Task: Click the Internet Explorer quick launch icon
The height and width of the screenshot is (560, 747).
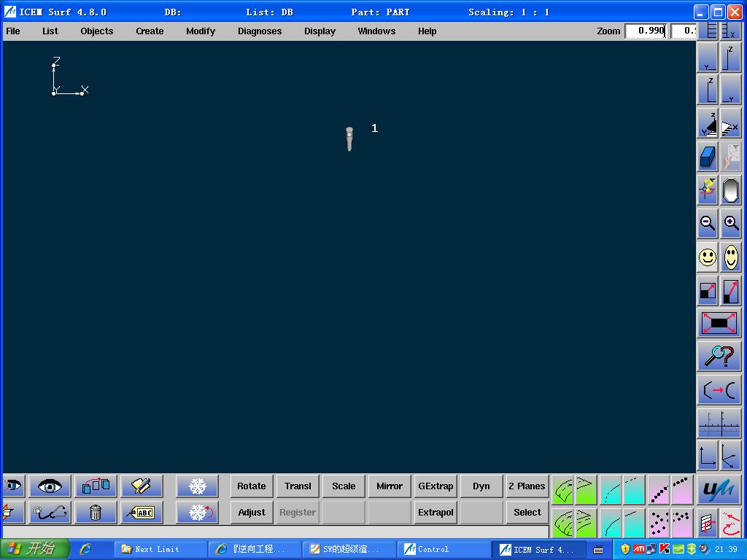Action: 86,549
